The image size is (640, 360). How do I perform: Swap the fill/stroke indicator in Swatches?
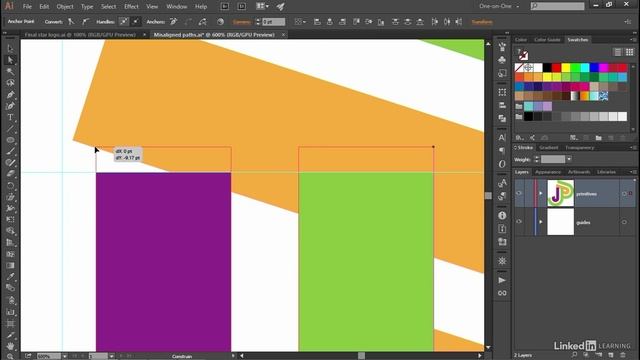click(x=523, y=54)
